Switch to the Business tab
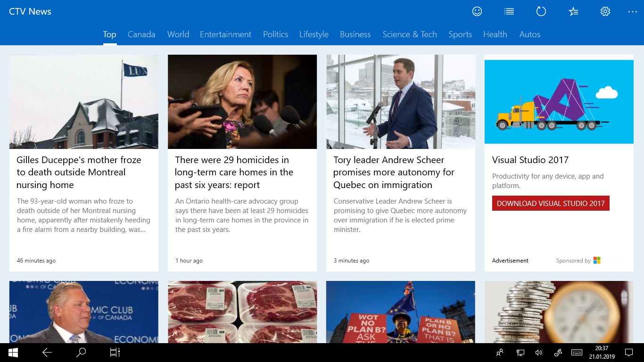 pos(355,34)
